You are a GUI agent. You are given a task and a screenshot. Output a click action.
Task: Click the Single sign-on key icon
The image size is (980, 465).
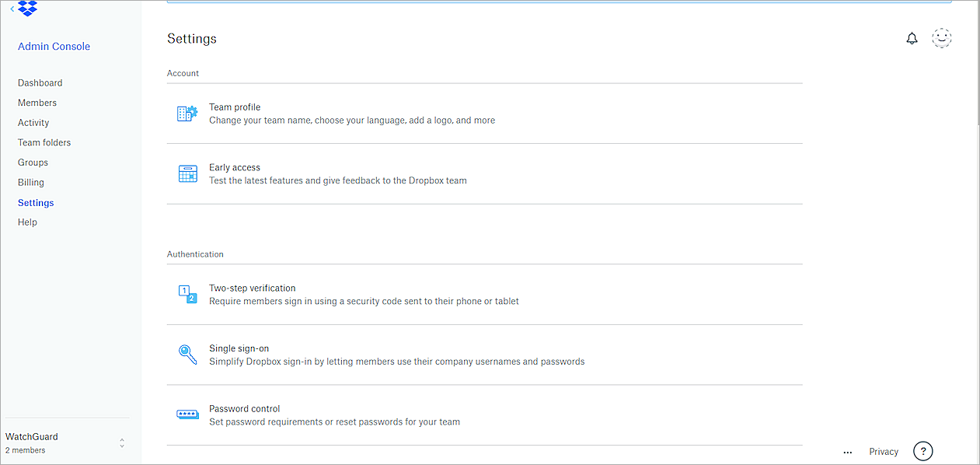point(187,354)
